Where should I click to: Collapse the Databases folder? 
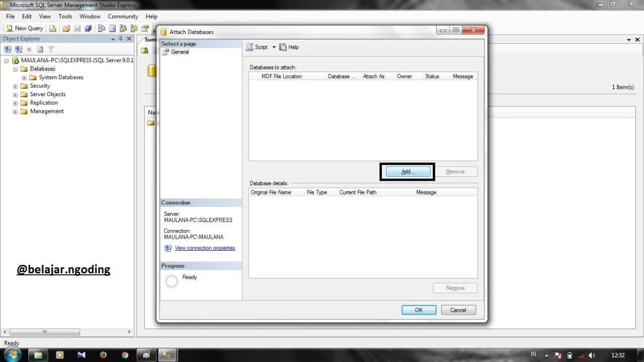click(15, 69)
